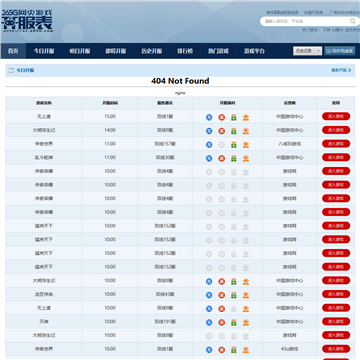Viewport: 360px width, 360px height.
Task: Click 进入游戏 button in the 双线191服 row
Action: [336, 321]
